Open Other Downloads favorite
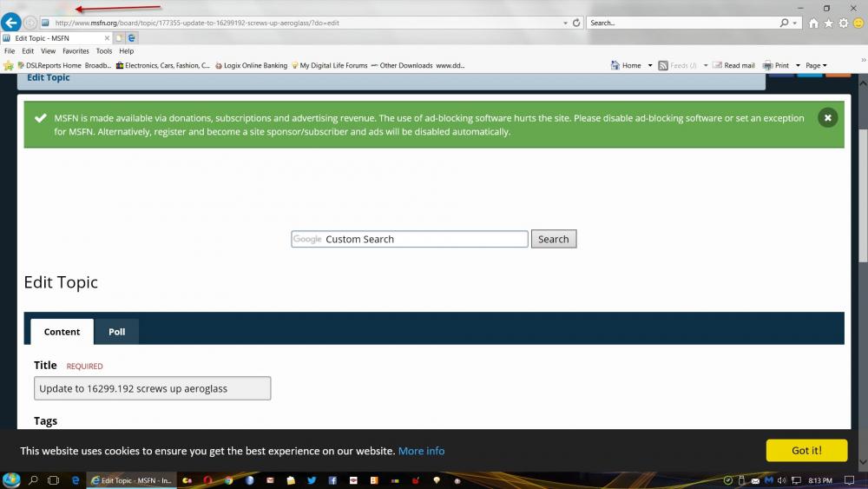The image size is (868, 489). pyautogui.click(x=402, y=65)
